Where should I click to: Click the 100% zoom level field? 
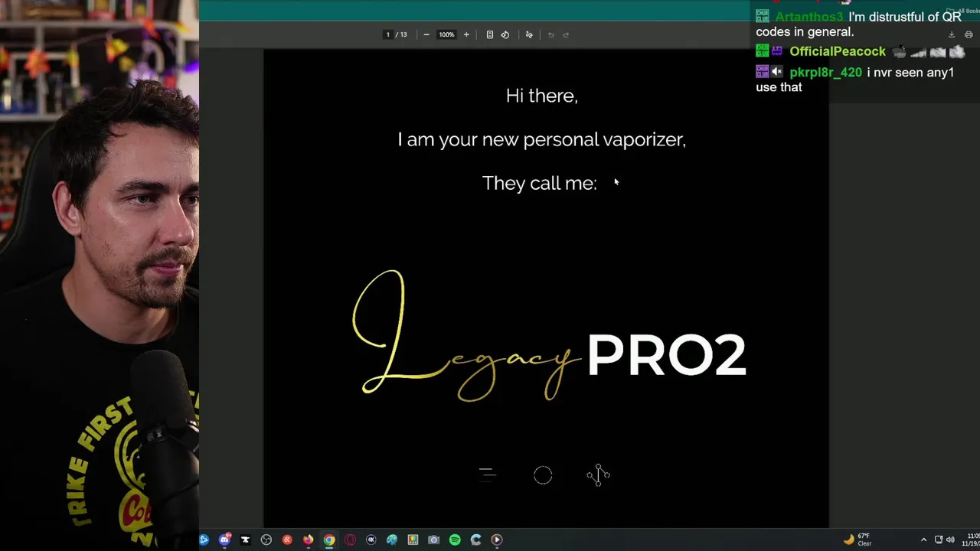[446, 34]
